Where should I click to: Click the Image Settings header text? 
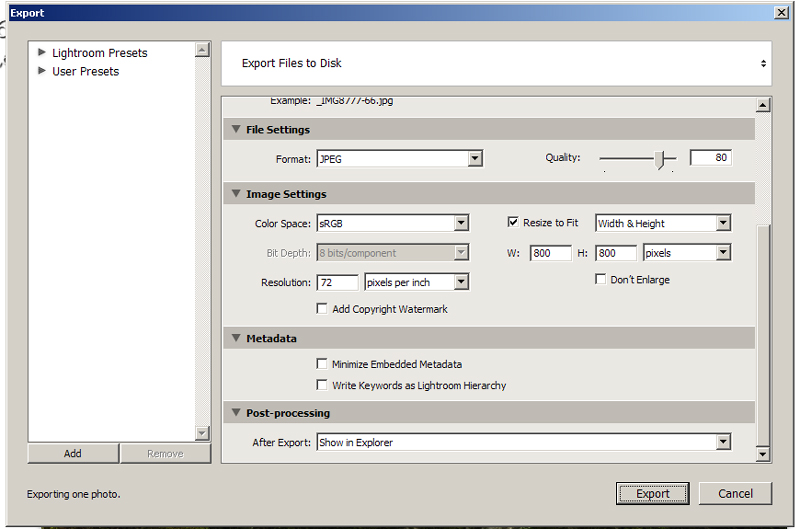pos(286,194)
